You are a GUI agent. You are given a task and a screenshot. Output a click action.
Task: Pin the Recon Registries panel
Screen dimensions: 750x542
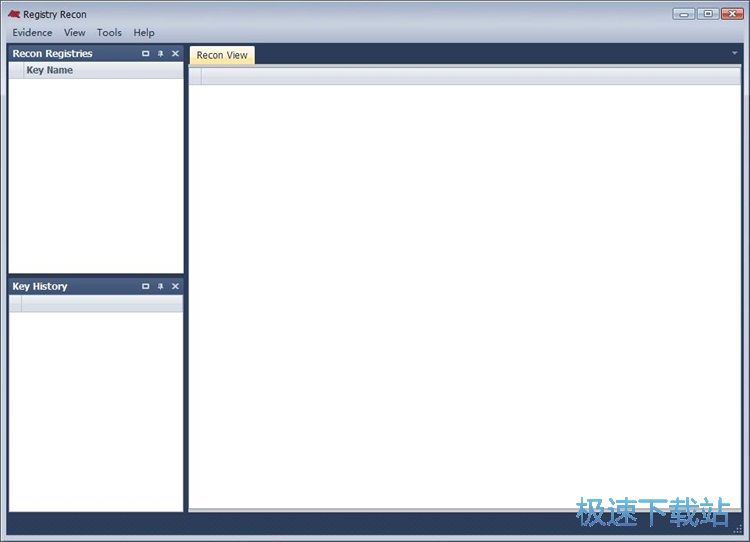161,54
